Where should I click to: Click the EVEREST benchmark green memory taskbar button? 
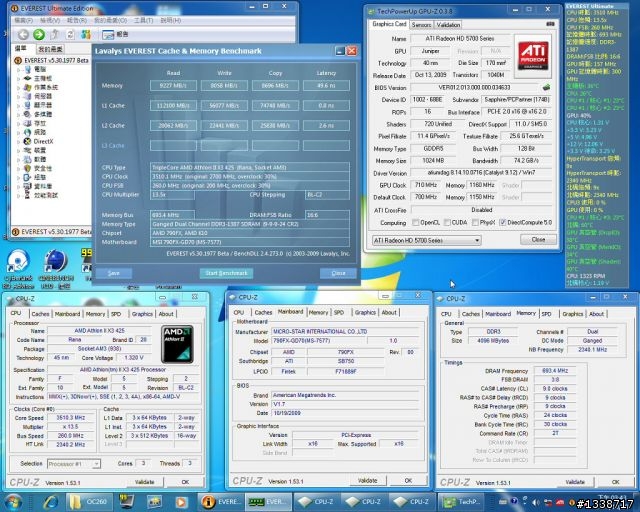(x=269, y=501)
